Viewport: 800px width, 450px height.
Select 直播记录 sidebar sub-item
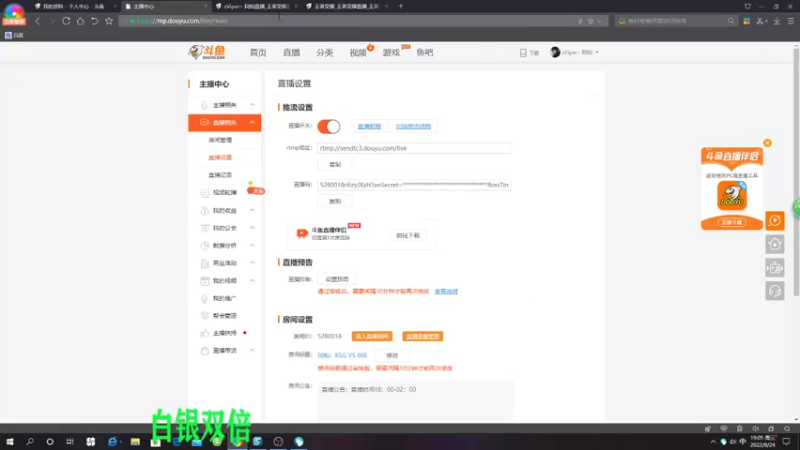[220, 175]
